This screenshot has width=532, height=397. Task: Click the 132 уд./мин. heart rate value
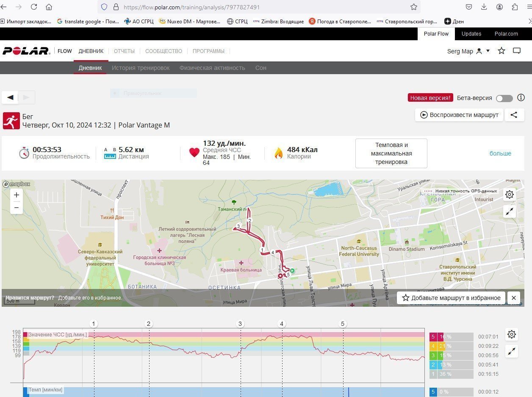click(224, 143)
